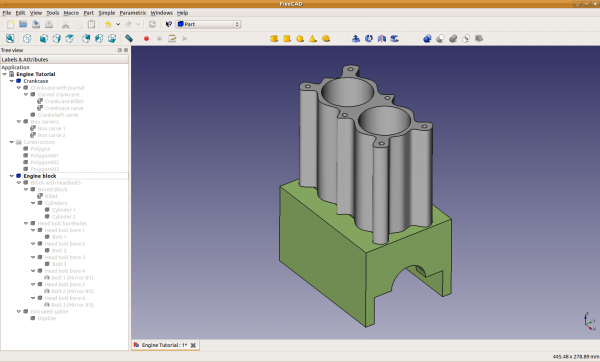
Task: Select the Engine block item in tree
Action: [x=40, y=176]
